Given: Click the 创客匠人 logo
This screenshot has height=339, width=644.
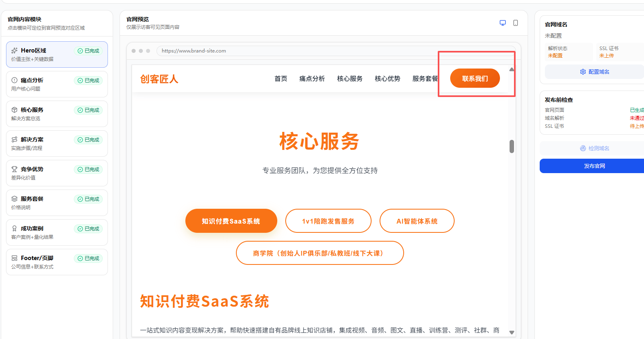Looking at the screenshot, I should [159, 79].
